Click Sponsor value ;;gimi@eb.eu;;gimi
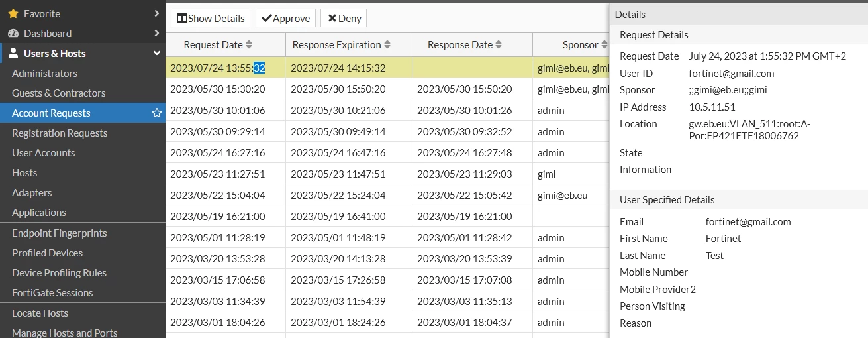 728,90
